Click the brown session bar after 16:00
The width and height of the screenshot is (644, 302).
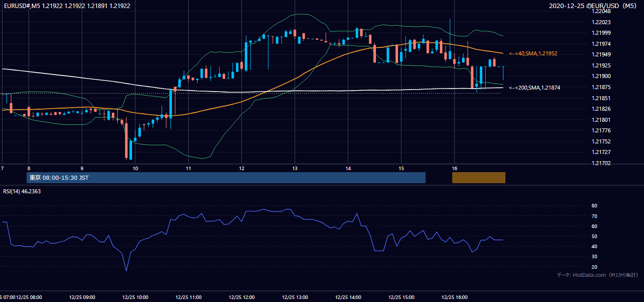[479, 178]
